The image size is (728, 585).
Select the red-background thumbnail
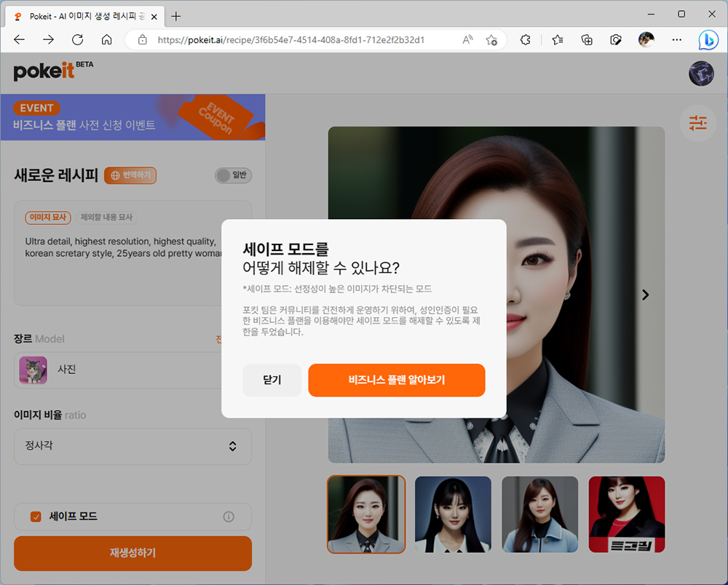(627, 514)
